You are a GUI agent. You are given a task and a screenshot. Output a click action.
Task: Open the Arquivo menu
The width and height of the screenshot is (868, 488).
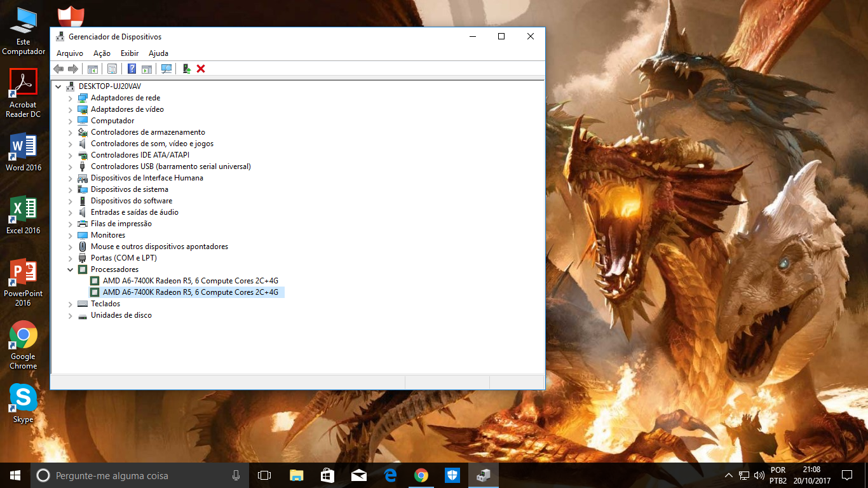(69, 53)
